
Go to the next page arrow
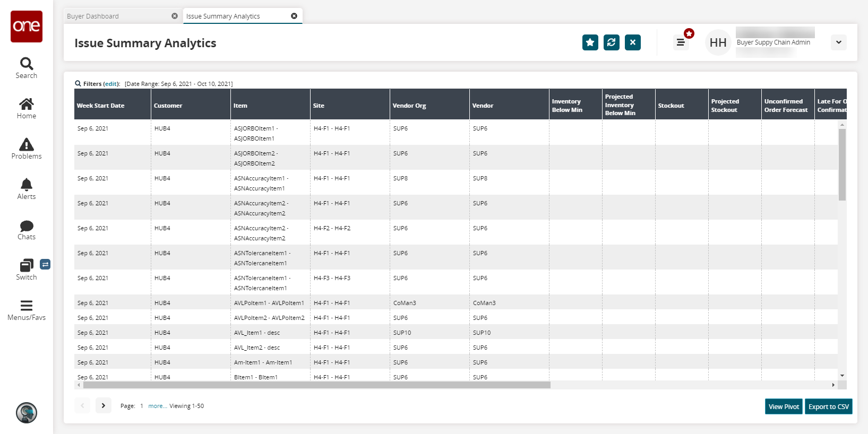click(x=104, y=405)
